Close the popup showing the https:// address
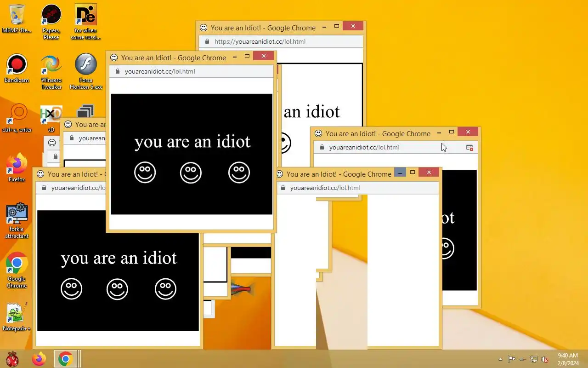 [353, 26]
